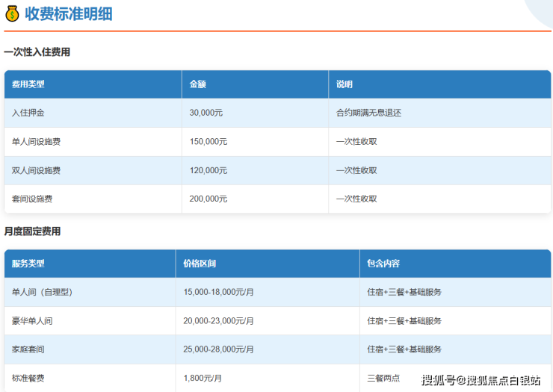
Task: Select the 单人间设施费 row label
Action: pos(37,141)
